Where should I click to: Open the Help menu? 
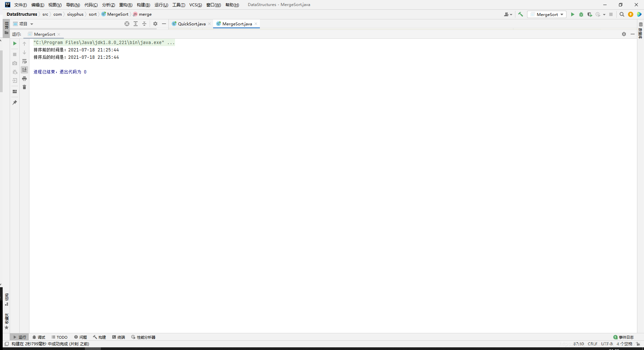click(x=232, y=5)
